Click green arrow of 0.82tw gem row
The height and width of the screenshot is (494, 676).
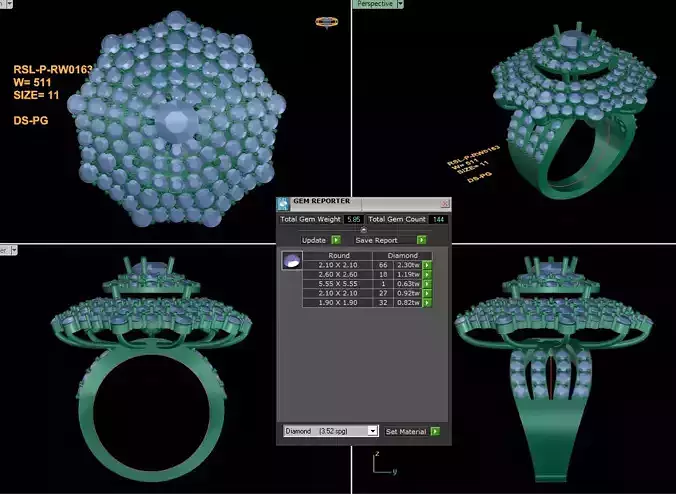click(x=427, y=303)
